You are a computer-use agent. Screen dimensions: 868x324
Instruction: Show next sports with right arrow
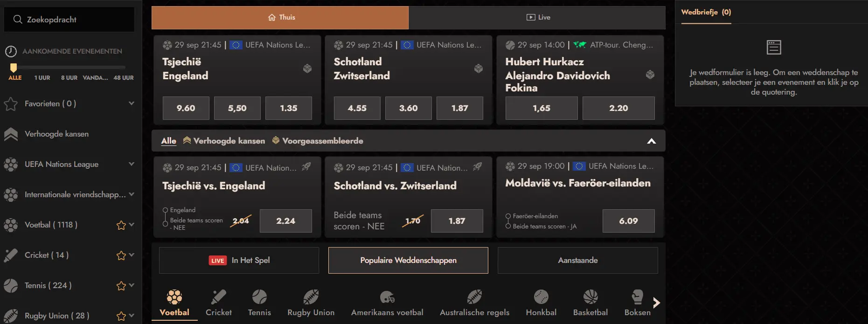coord(657,303)
